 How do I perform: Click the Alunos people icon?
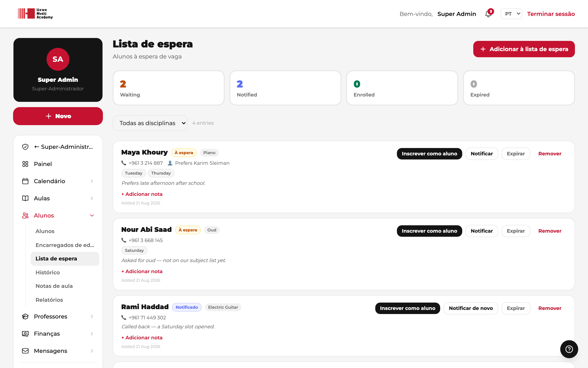pos(25,215)
